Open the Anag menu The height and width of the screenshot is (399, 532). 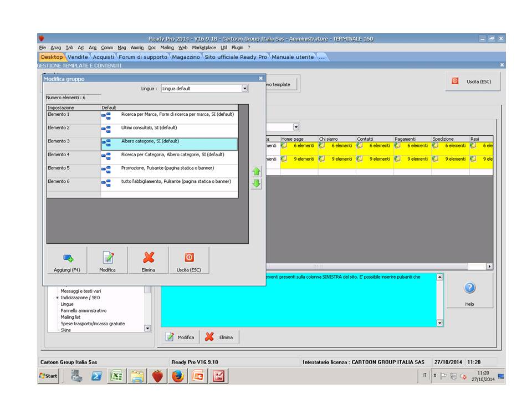tap(55, 48)
